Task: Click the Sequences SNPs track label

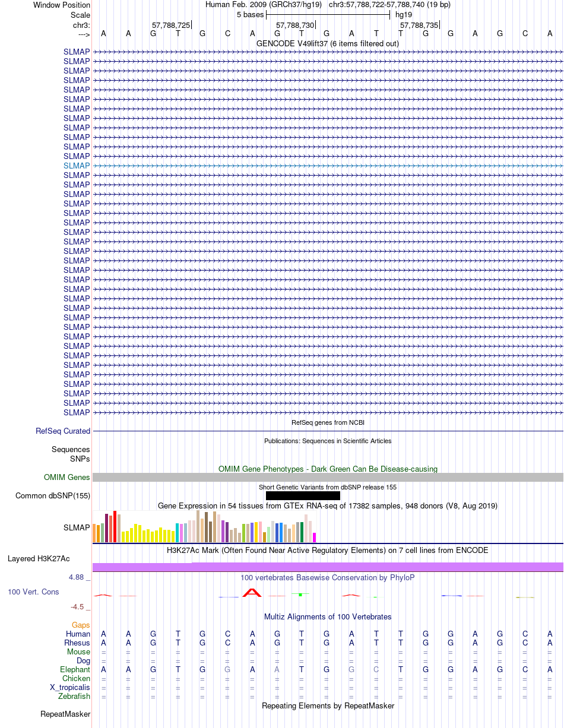Action: click(x=71, y=454)
